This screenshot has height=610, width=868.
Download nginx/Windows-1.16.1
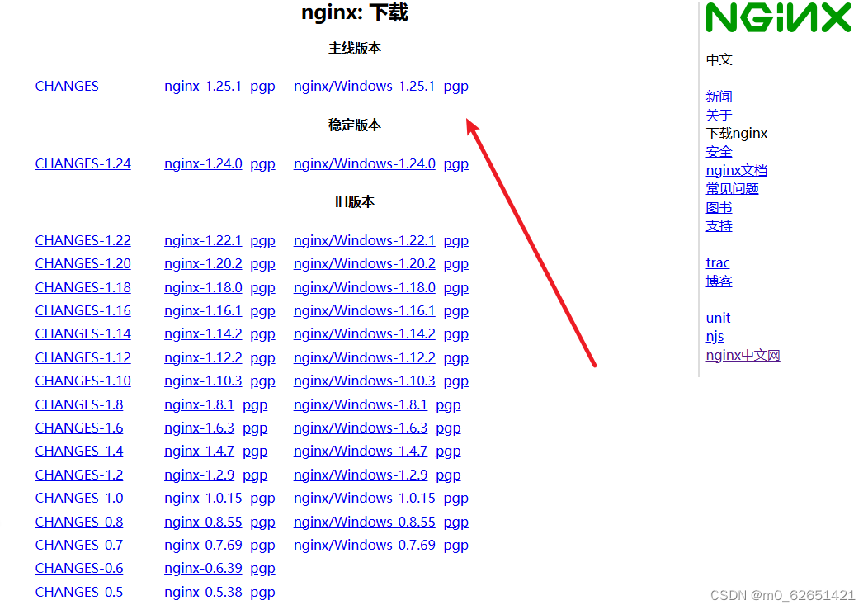[364, 311]
